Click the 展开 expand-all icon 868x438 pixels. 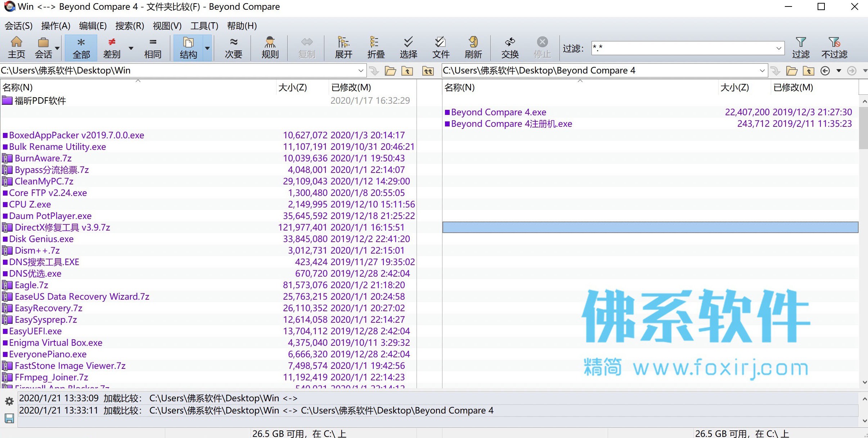343,48
